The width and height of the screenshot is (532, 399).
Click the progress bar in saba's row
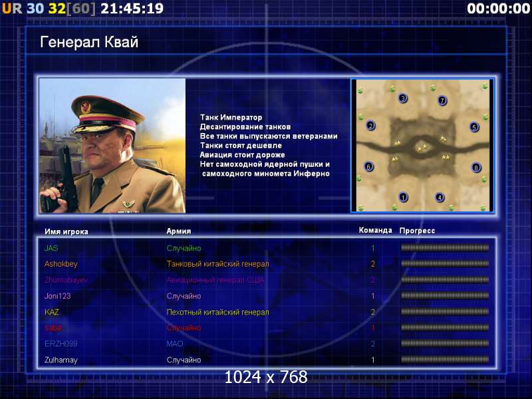[x=445, y=327]
